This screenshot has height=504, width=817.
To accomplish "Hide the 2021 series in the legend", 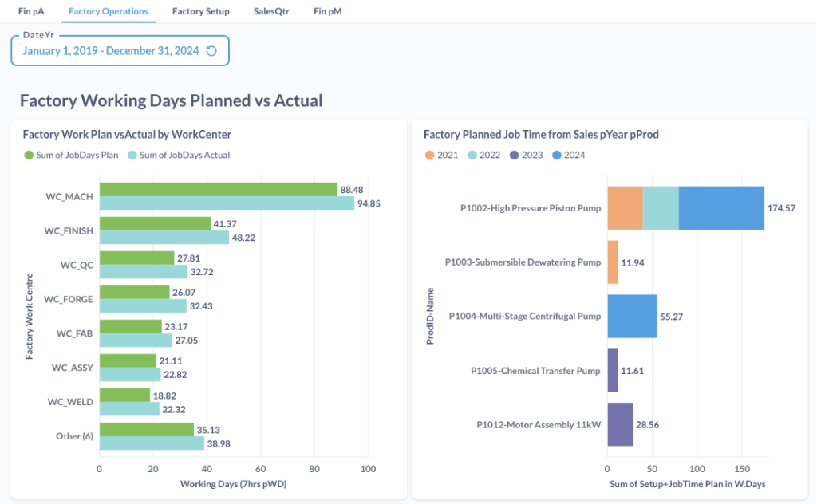I will point(441,155).
